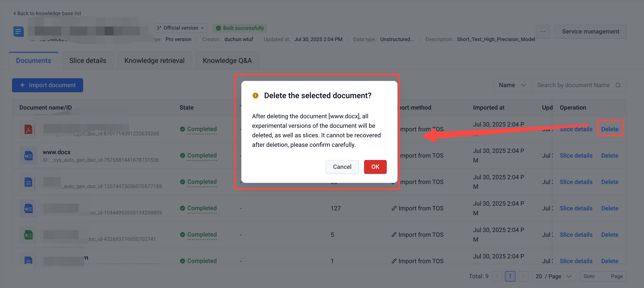Click the Word icon beside www.docx
This screenshot has height=288, width=644.
tap(28, 156)
